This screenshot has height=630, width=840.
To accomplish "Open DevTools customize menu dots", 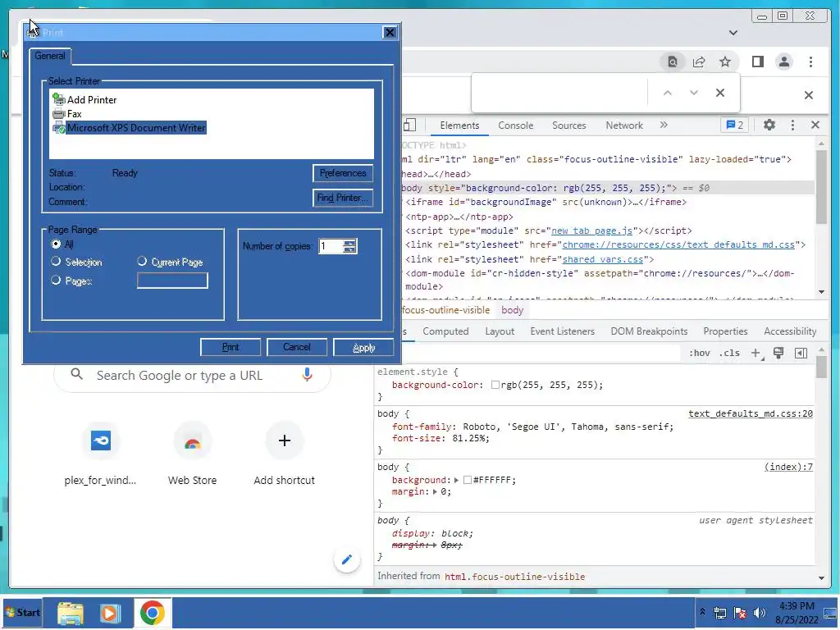I will point(792,125).
